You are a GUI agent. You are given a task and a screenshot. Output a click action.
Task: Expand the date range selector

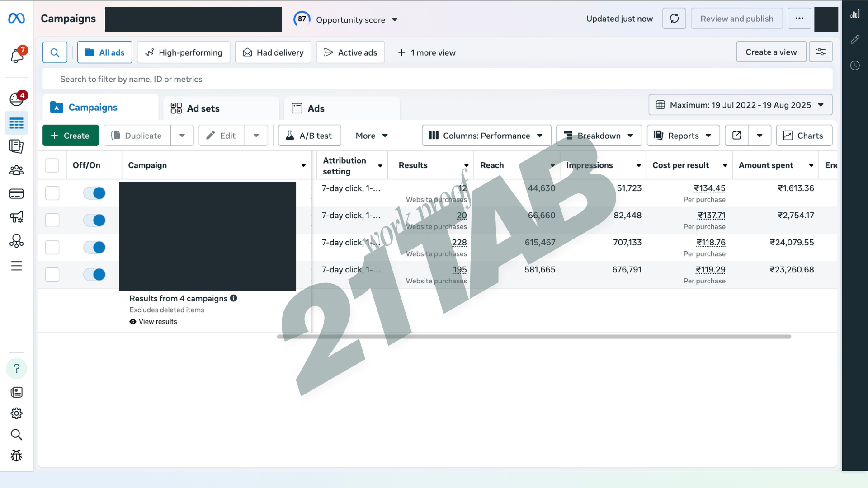(x=740, y=105)
